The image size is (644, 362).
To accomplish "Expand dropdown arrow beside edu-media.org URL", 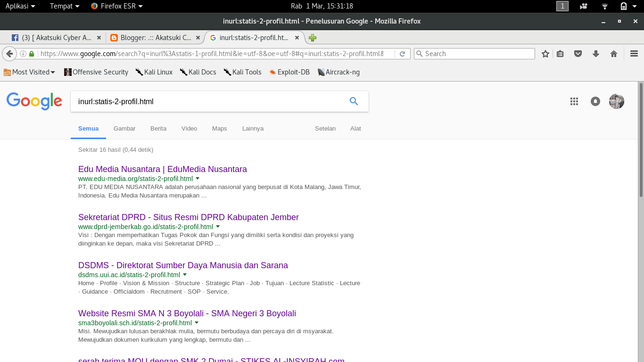I will click(x=198, y=179).
